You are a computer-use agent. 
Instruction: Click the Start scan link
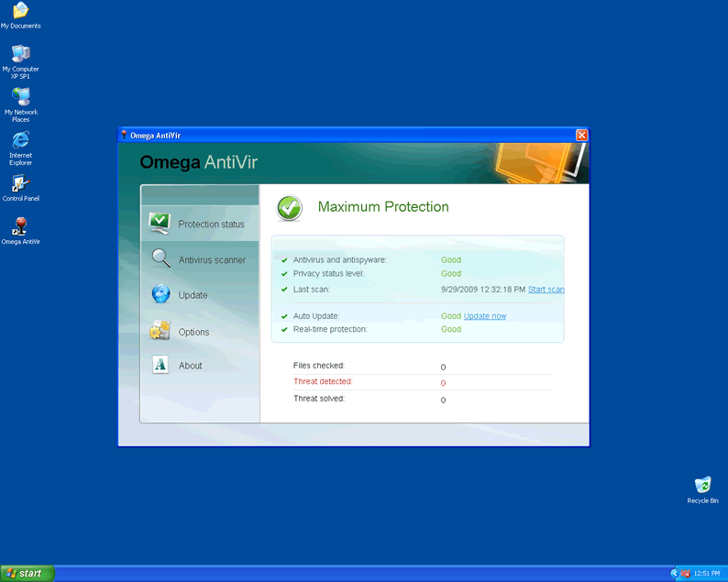[x=546, y=290]
